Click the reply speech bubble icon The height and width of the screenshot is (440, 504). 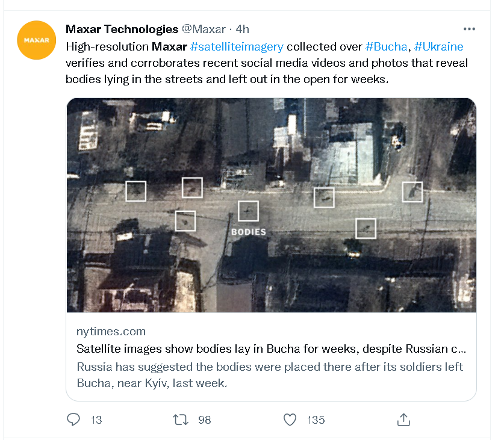(x=73, y=420)
